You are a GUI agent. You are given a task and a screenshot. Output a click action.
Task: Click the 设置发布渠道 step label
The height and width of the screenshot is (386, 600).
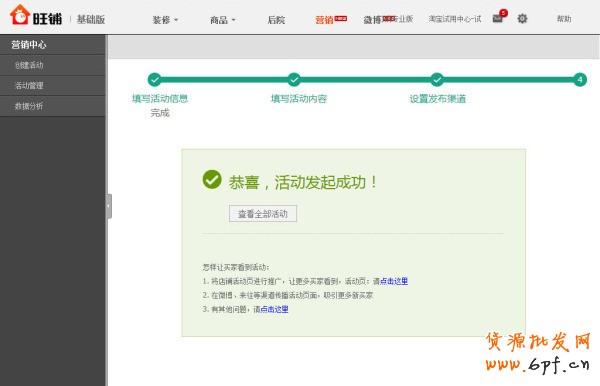(x=438, y=99)
